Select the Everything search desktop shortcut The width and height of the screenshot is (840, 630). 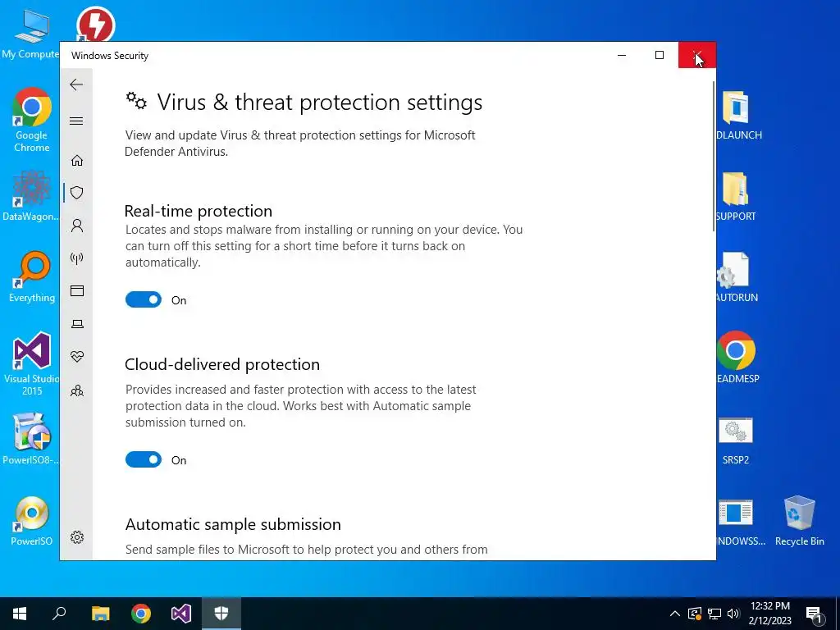pos(32,277)
